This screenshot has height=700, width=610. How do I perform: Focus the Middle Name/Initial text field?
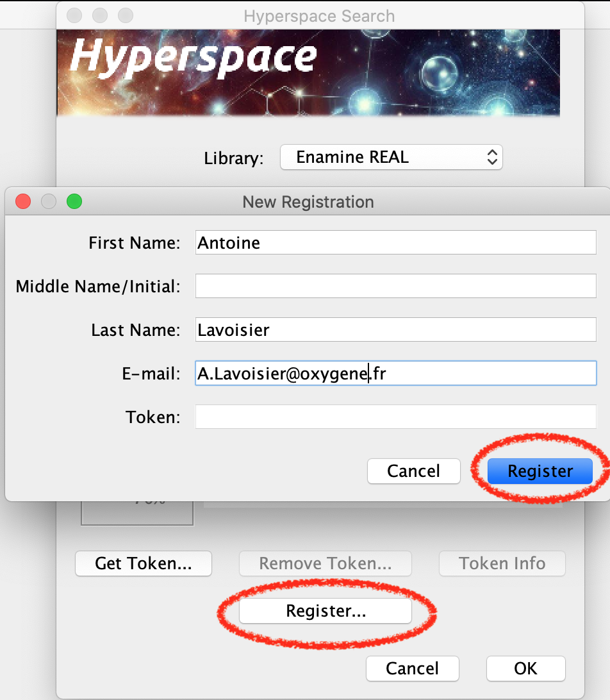[395, 286]
